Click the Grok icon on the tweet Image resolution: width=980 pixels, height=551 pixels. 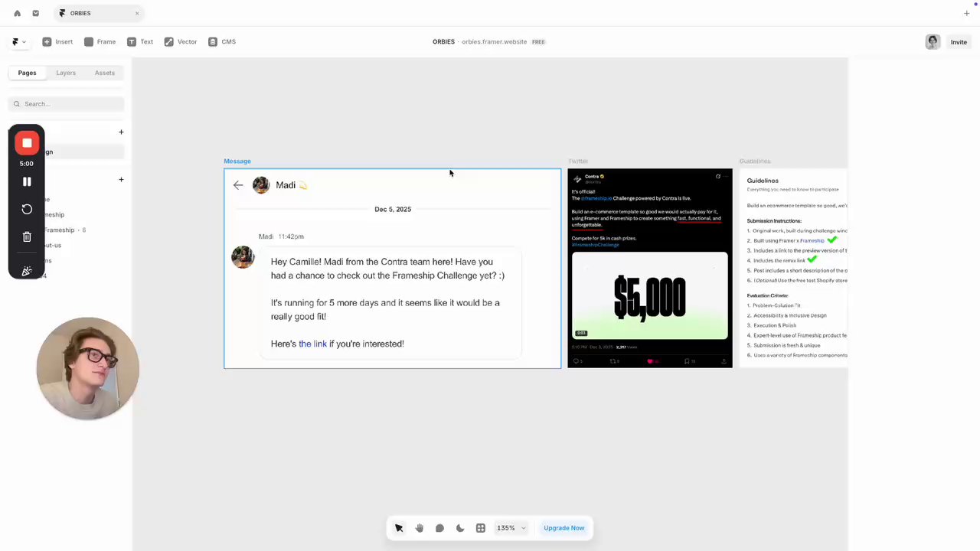(718, 177)
